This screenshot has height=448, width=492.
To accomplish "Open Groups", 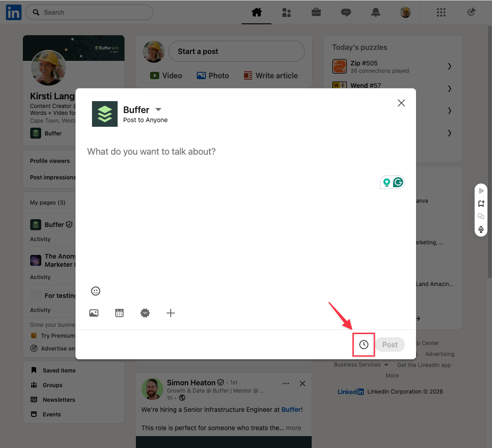I will tap(47, 385).
